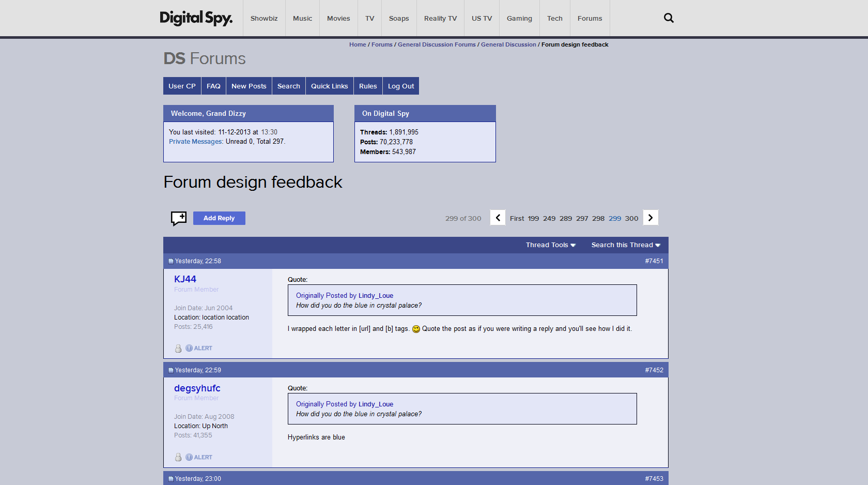Viewport: 868px width, 485px height.
Task: Click the new post speech-bubble icon
Action: pos(178,218)
